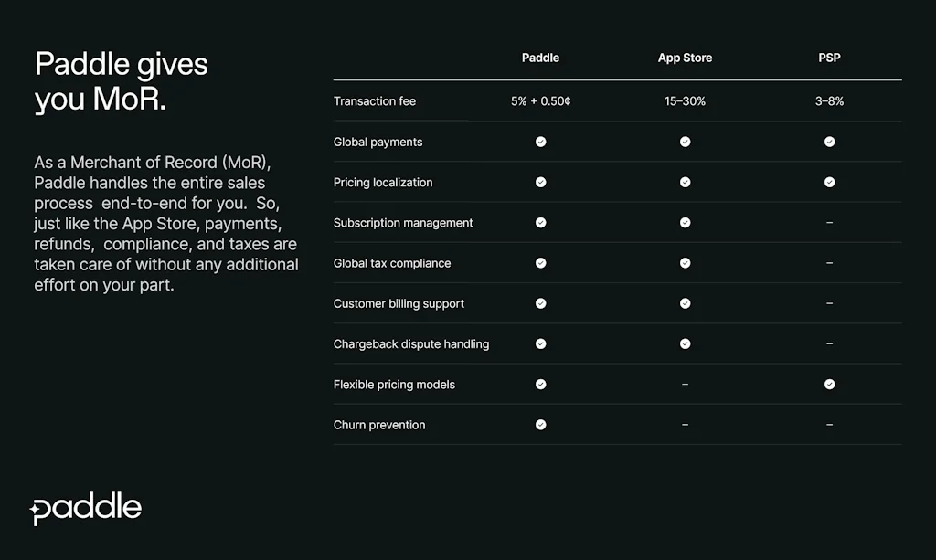Click the Churn prevention row label
This screenshot has height=560, width=936.
pyautogui.click(x=379, y=425)
